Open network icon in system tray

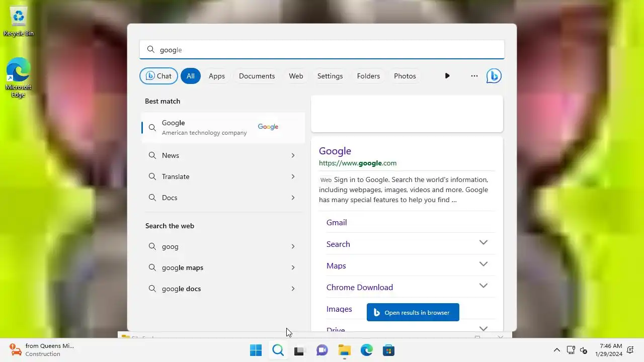571,350
